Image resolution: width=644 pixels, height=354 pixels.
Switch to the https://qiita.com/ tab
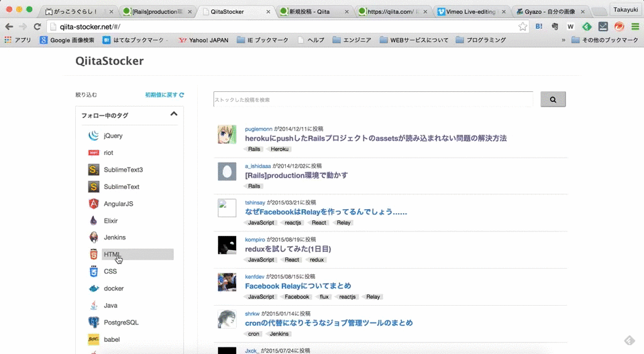[x=392, y=11]
